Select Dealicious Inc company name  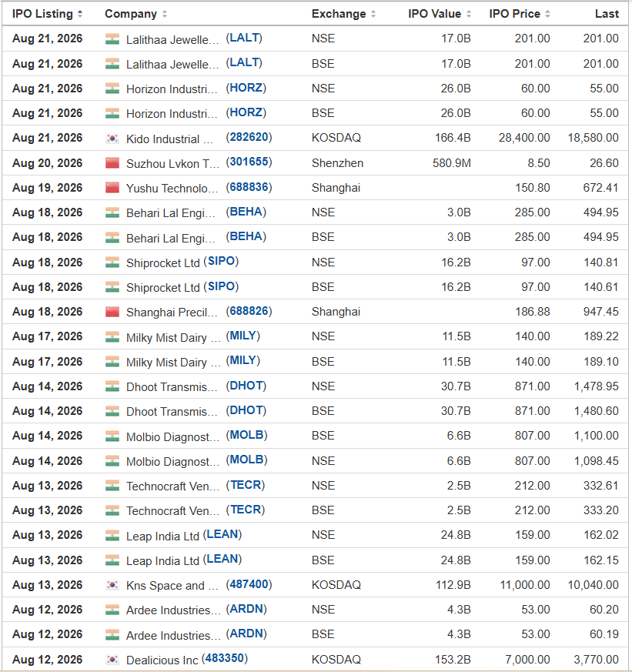coord(162,660)
